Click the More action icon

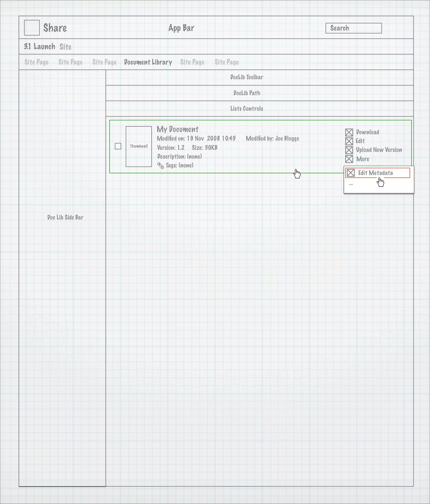tap(349, 159)
